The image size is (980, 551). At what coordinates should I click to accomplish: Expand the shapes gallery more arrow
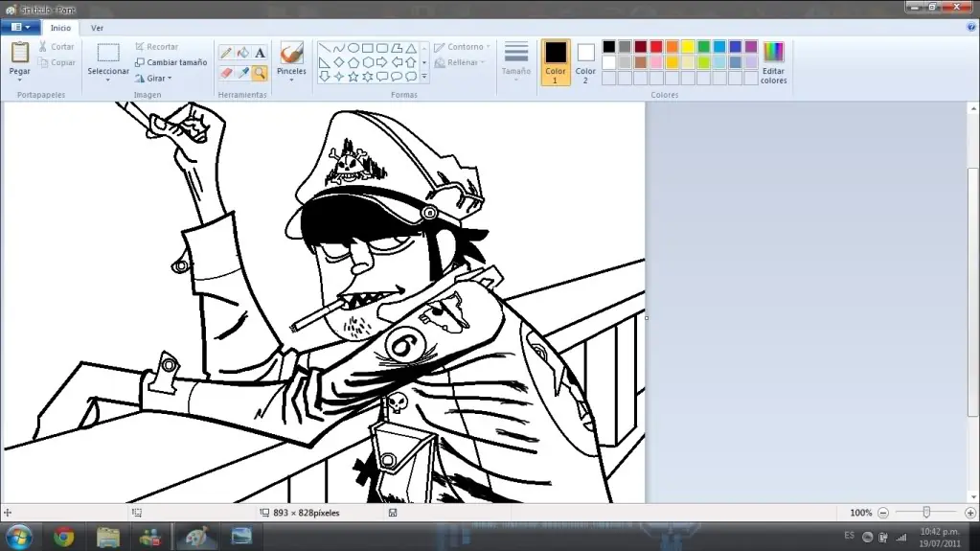424,77
